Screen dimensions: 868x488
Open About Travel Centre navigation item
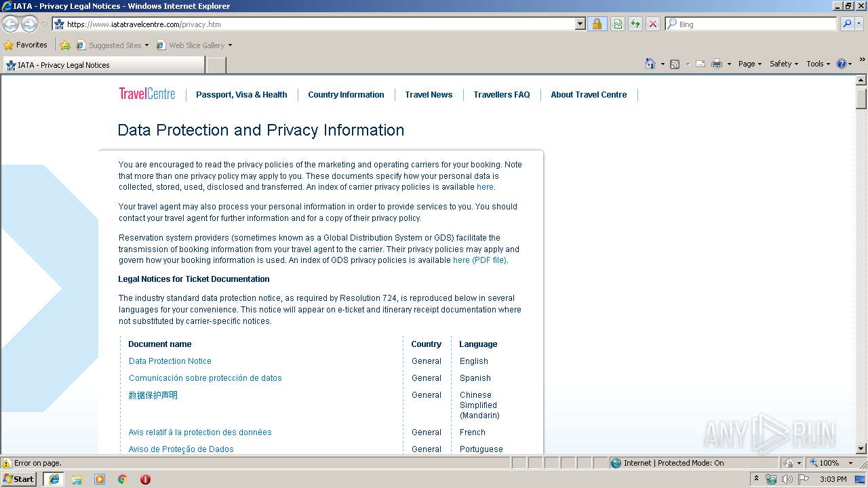[589, 95]
